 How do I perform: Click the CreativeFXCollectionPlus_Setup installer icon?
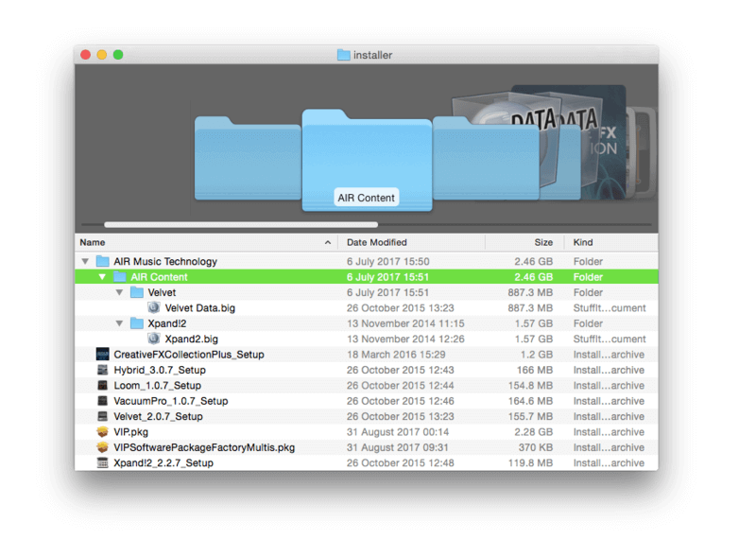[102, 355]
